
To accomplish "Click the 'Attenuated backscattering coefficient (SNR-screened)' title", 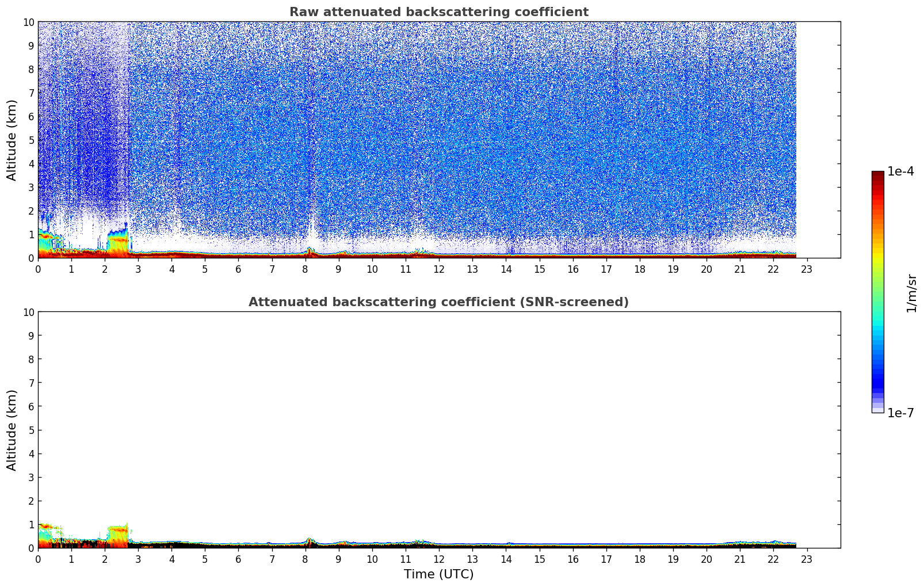I will click(x=438, y=302).
